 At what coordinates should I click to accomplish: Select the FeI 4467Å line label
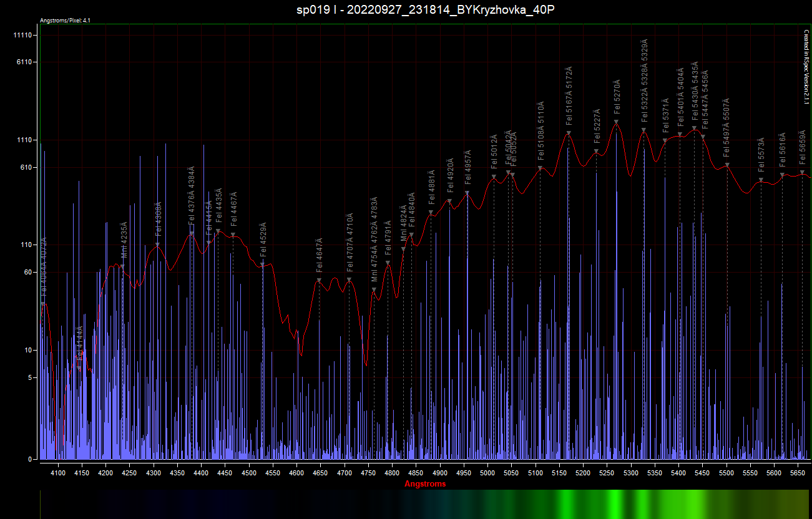pyautogui.click(x=234, y=210)
